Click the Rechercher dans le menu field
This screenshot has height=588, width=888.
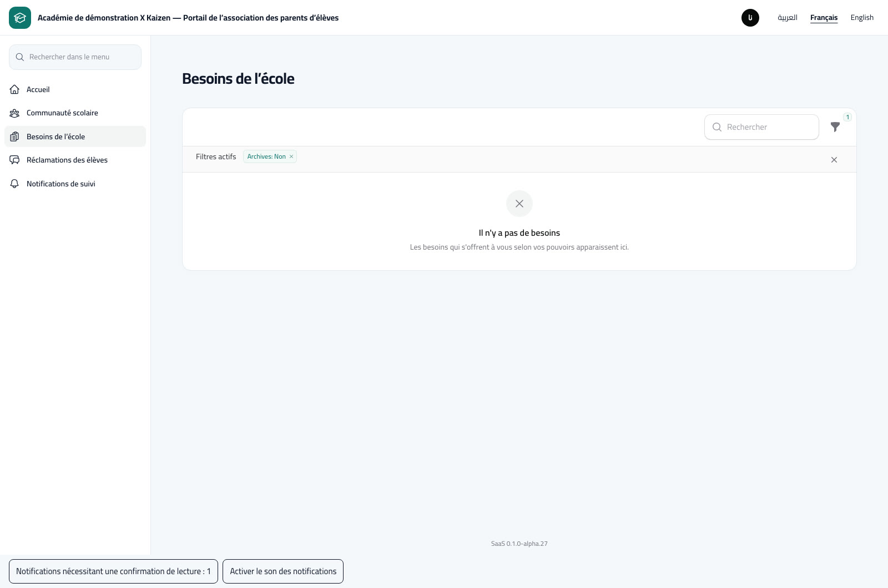point(75,57)
